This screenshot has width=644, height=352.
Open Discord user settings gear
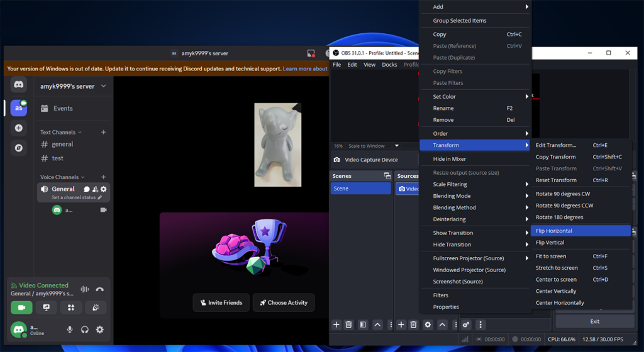coord(100,329)
